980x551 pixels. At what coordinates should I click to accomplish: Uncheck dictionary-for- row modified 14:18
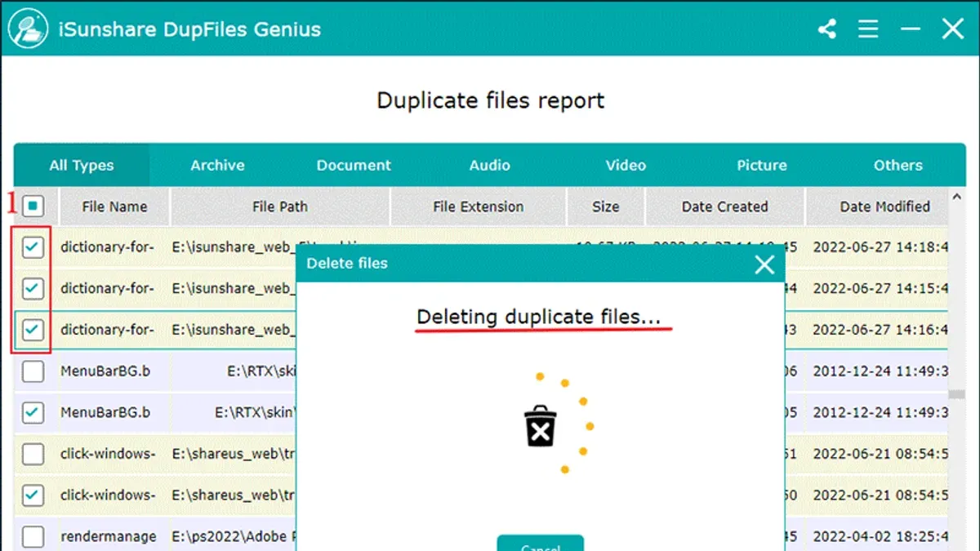coord(33,247)
